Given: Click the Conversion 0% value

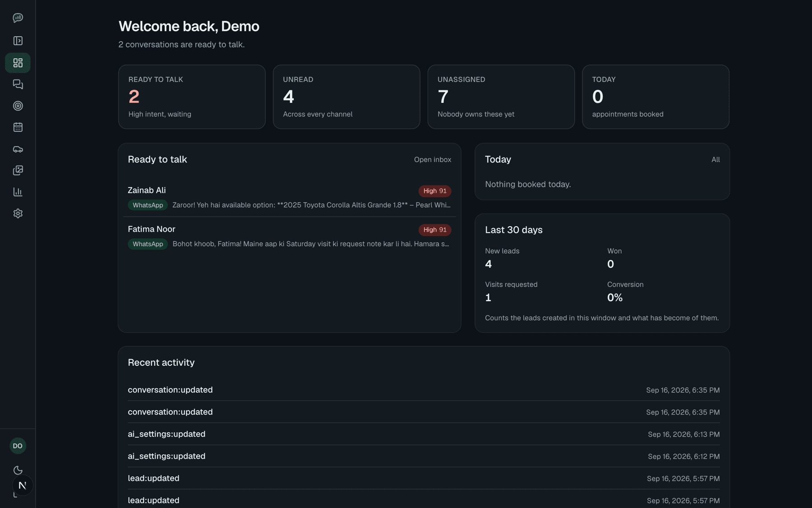Looking at the screenshot, I should 615,298.
